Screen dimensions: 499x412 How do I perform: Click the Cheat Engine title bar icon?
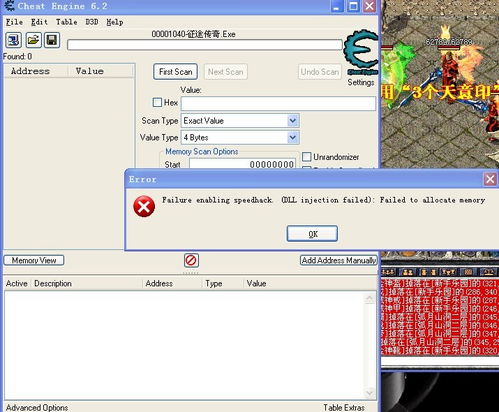tap(9, 5)
